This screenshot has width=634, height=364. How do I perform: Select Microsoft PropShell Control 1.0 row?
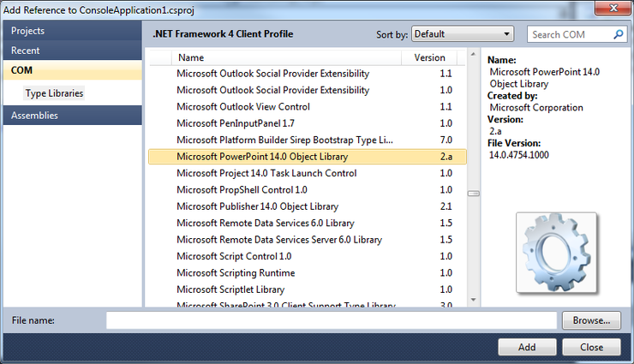click(x=308, y=189)
